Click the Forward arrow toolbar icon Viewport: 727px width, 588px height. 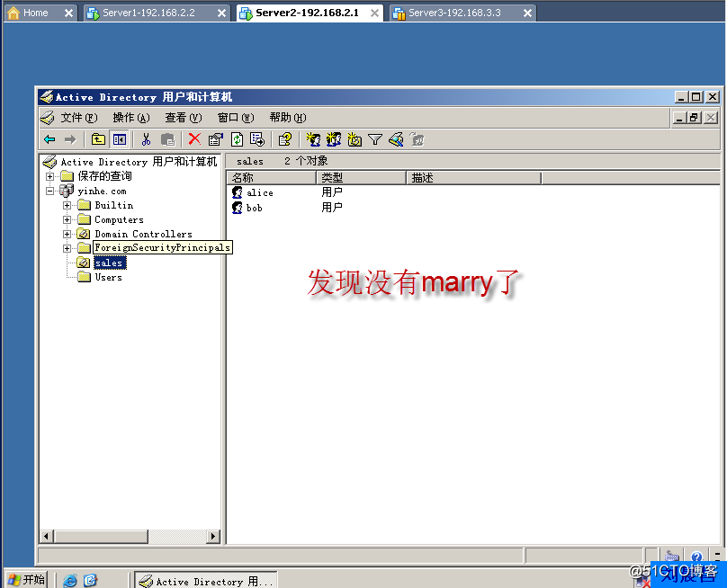[x=70, y=139]
